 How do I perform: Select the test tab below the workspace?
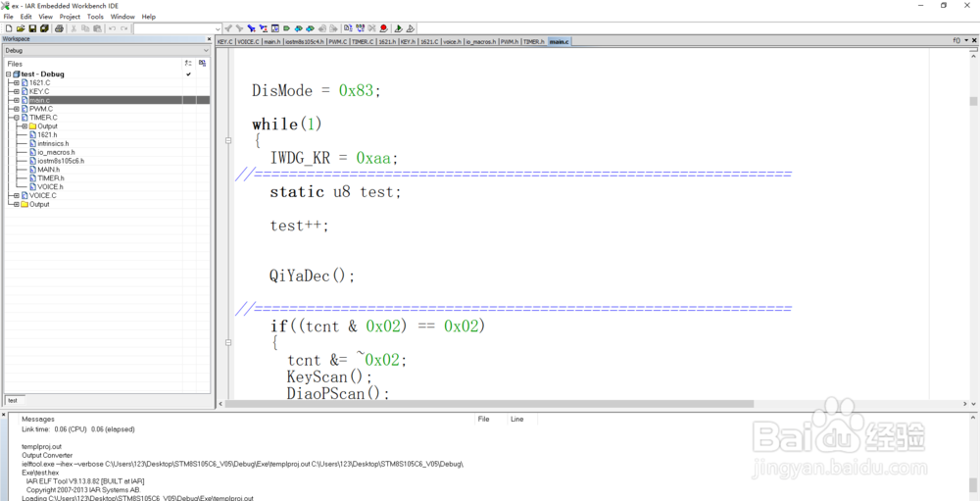click(x=13, y=400)
